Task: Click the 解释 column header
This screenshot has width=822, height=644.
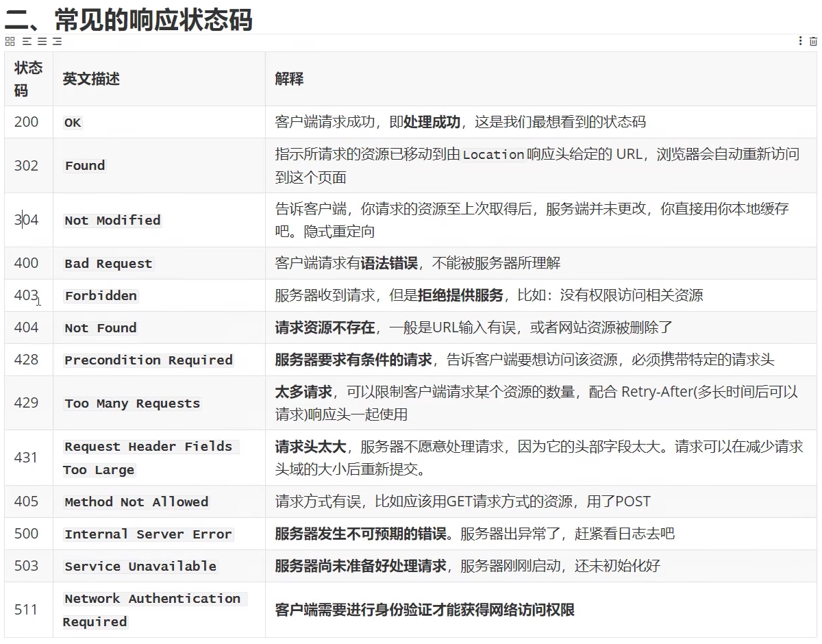Action: 289,79
